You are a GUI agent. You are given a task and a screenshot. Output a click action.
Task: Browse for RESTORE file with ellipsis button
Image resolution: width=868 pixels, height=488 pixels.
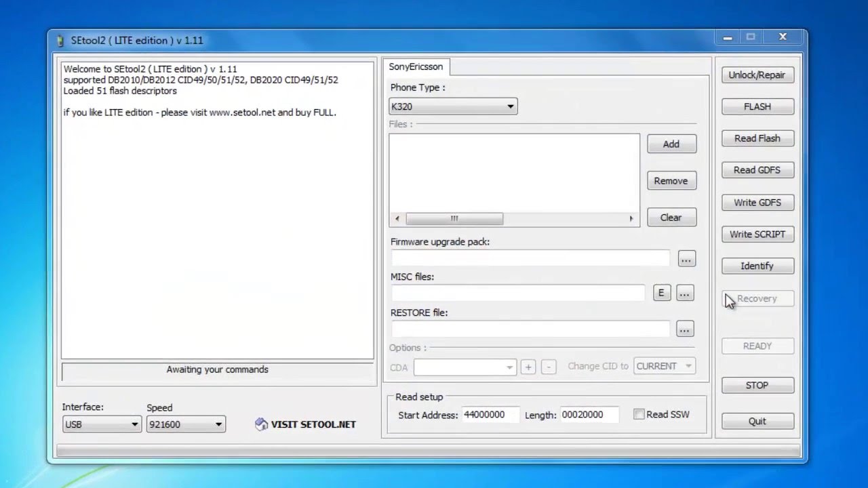pyautogui.click(x=684, y=329)
